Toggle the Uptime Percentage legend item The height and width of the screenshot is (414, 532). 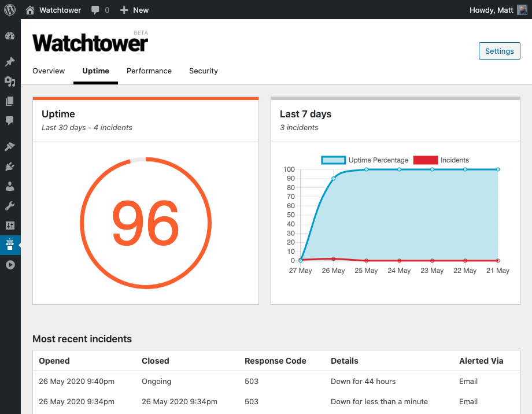click(x=365, y=160)
